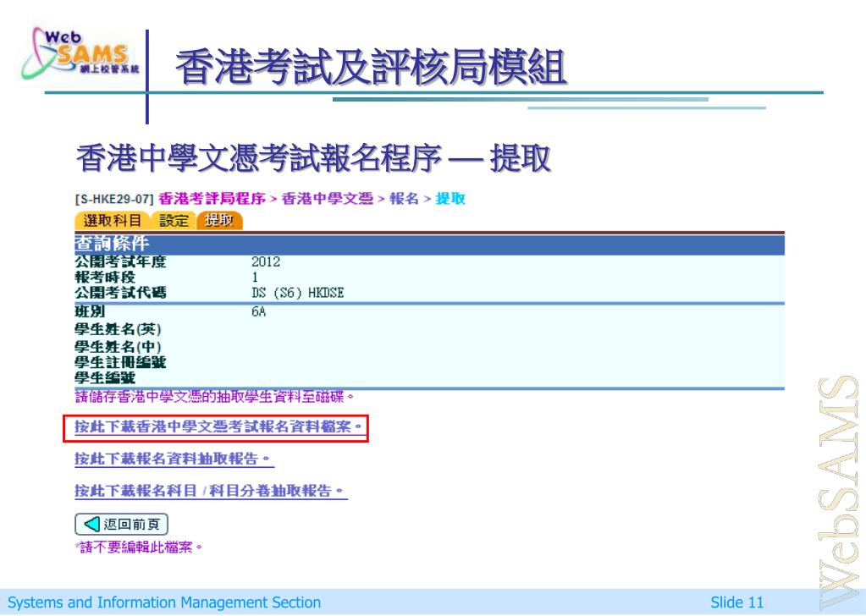The image size is (866, 616).
Task: Click the 學生姓名(英) label
Action: tap(119, 329)
